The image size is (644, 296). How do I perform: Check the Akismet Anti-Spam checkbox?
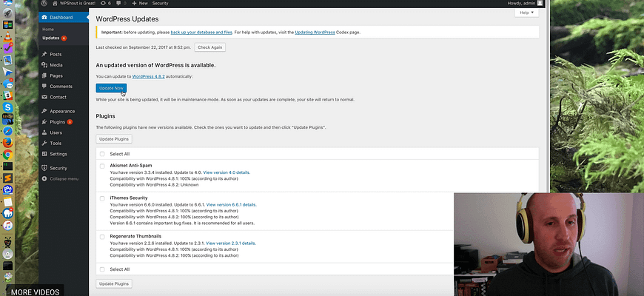(x=102, y=166)
